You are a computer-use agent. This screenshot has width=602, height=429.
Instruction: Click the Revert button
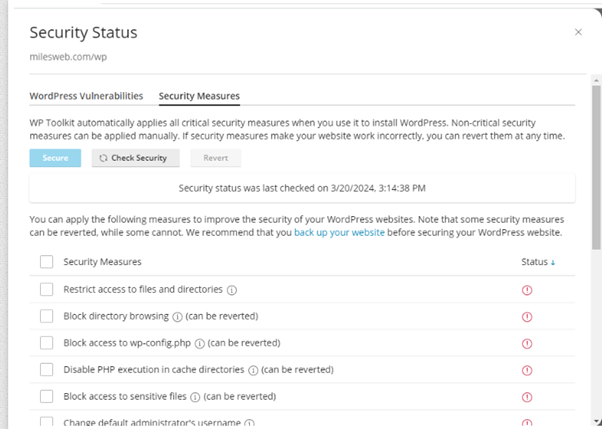(x=216, y=158)
